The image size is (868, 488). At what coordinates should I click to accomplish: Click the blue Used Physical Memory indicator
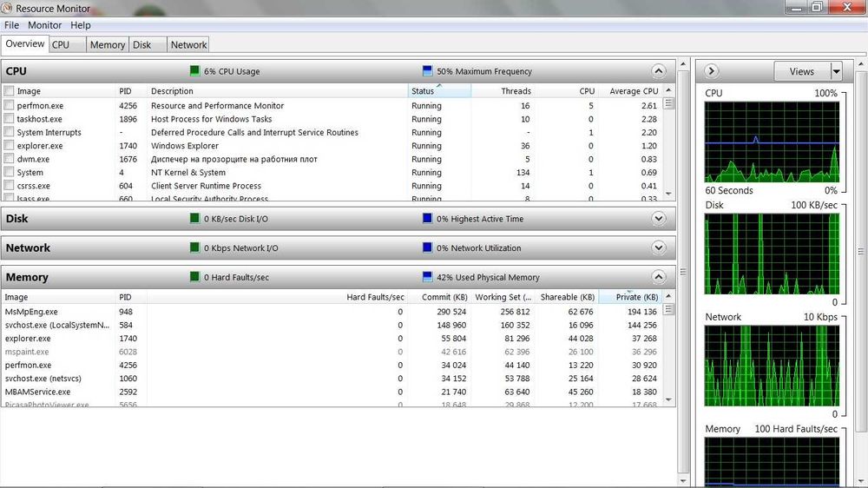click(427, 276)
